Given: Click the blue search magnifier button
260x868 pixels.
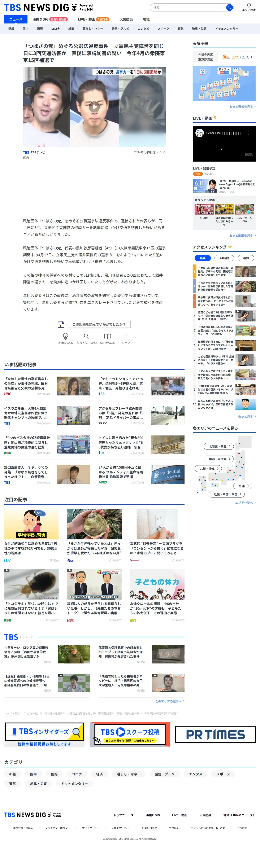Looking at the screenshot, I should pyautogui.click(x=229, y=7).
